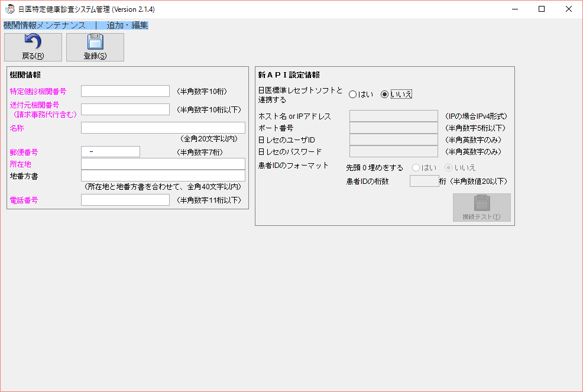
Task: Click the 登録 floppy disk save icon
Action: pyautogui.click(x=94, y=41)
